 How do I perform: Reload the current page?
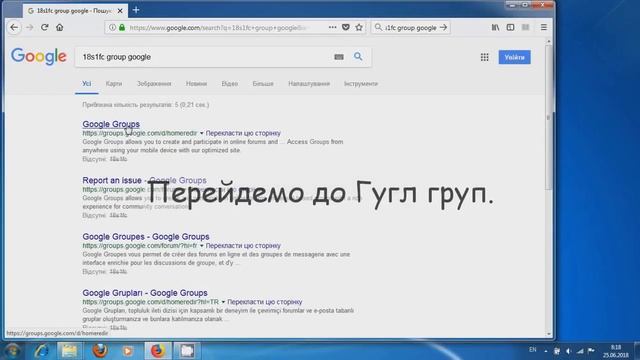[44, 27]
